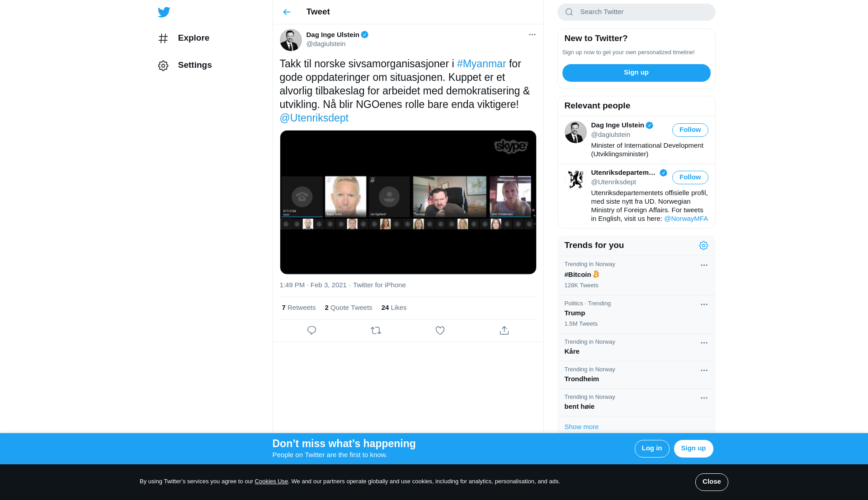Go back with the arrow icon
Viewport: 868px width, 500px height.
coord(287,12)
